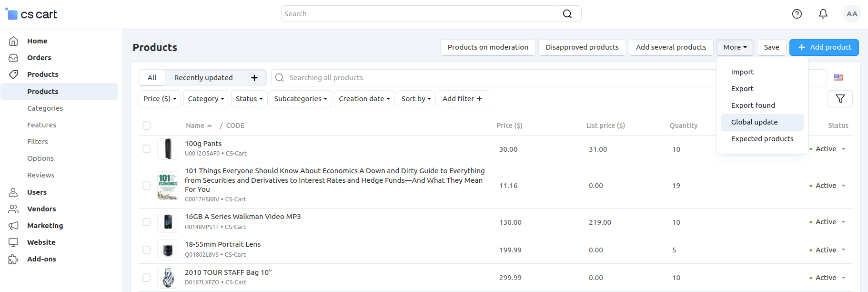868x292 pixels.
Task: Click the Orders inbox icon
Action: [13, 58]
